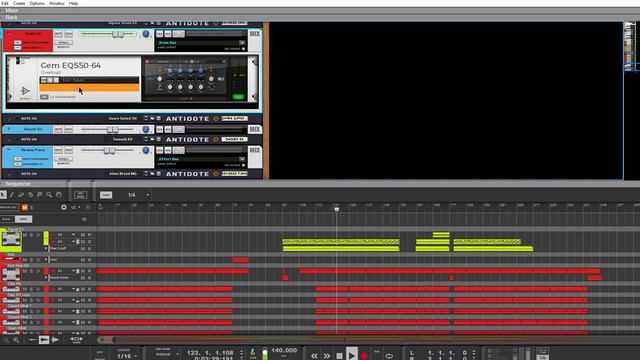This screenshot has width=640, height=360.
Task: Select the magnifying glass zoom tool
Action: (x=49, y=195)
